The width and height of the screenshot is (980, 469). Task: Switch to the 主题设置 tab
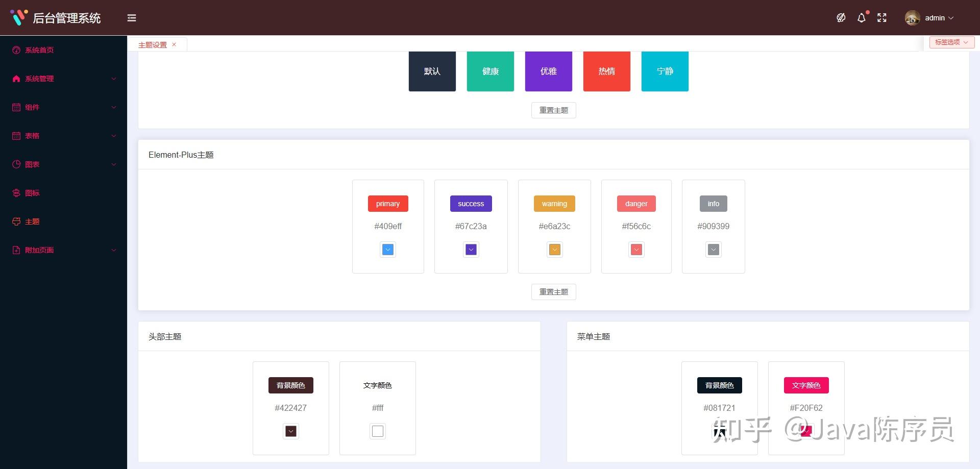coord(152,44)
